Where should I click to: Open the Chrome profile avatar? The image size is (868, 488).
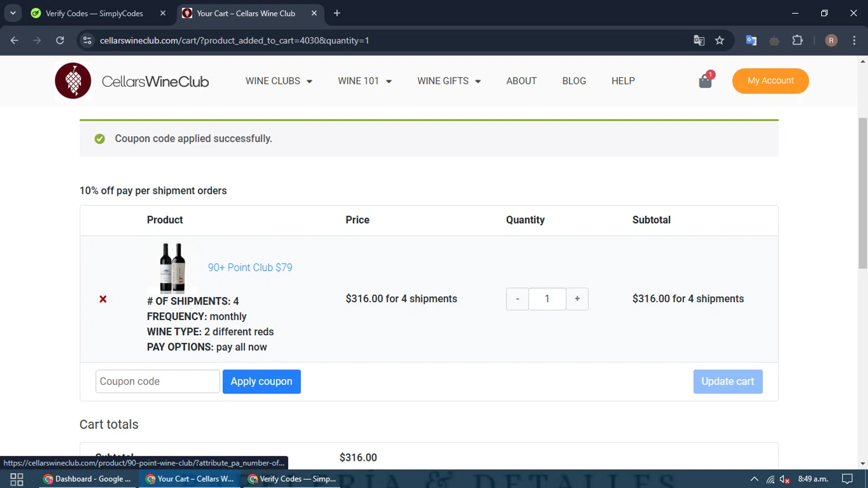point(831,41)
